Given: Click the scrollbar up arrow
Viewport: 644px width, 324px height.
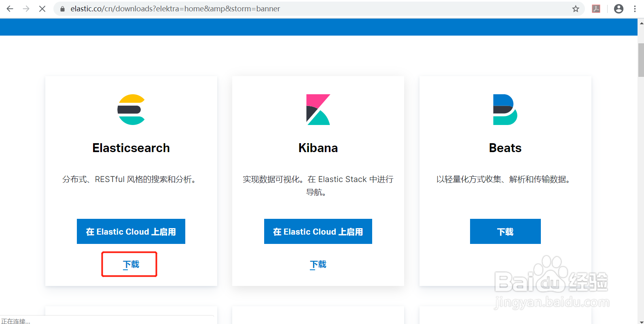Looking at the screenshot, I should (641, 23).
